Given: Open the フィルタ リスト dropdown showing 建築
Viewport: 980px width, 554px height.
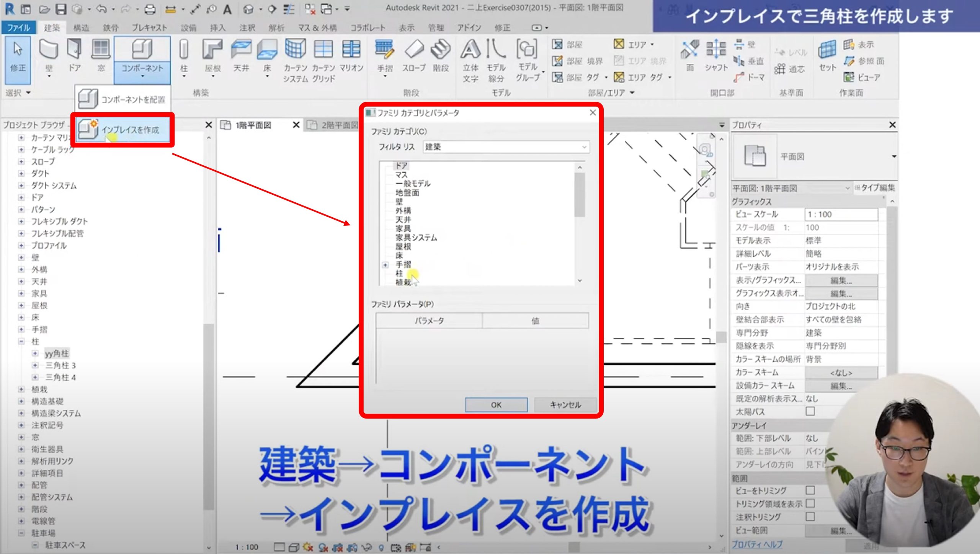Looking at the screenshot, I should (506, 147).
